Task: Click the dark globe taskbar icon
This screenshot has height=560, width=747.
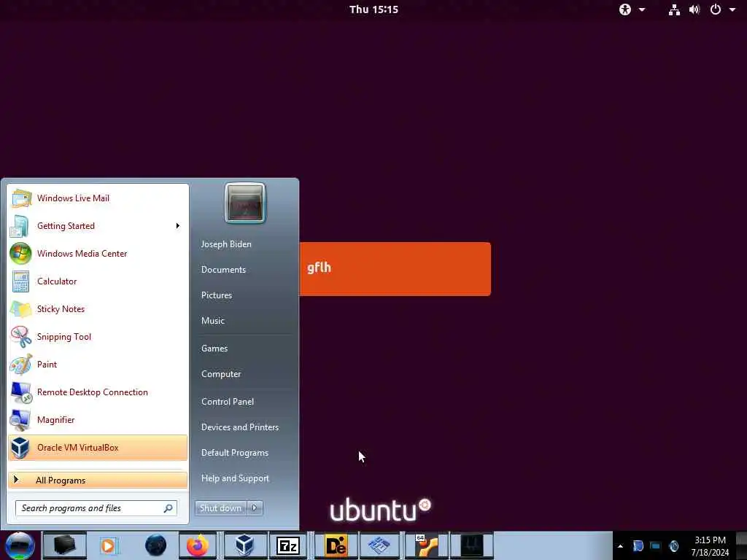Action: coord(156,545)
